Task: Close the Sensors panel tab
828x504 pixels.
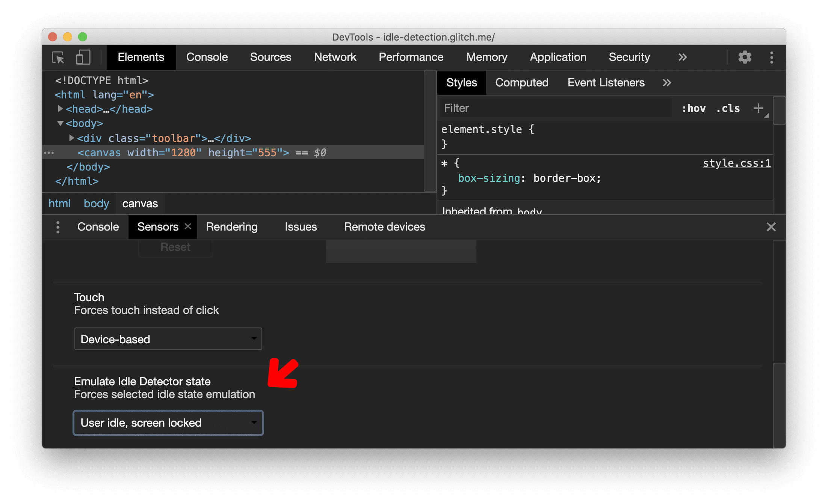Action: pos(189,226)
